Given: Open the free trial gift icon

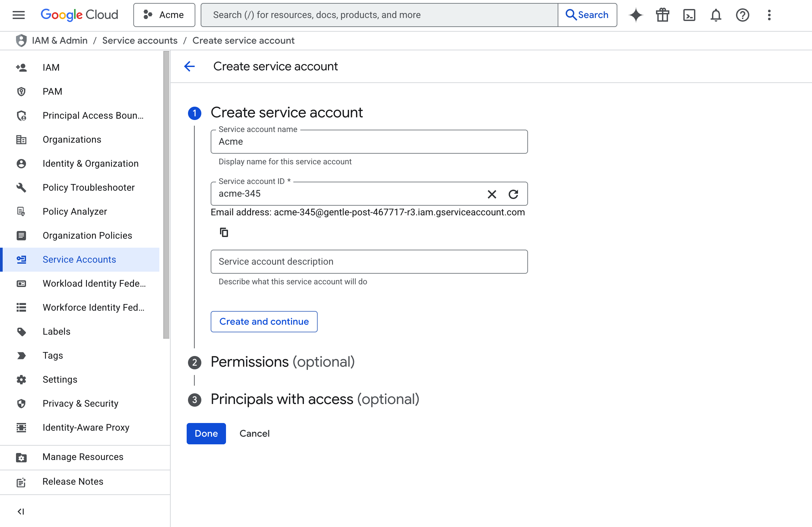Looking at the screenshot, I should click(662, 15).
